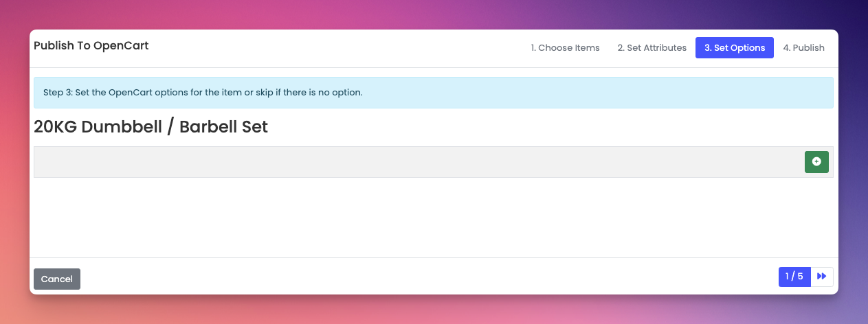Click the 1 / 5 item counter
This screenshot has height=324, width=868.
click(794, 277)
